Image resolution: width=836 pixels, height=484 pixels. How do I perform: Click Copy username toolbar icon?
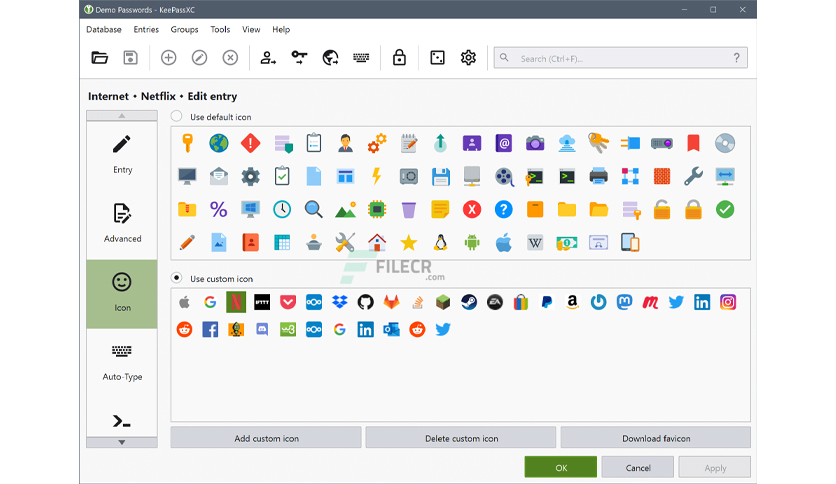click(268, 58)
